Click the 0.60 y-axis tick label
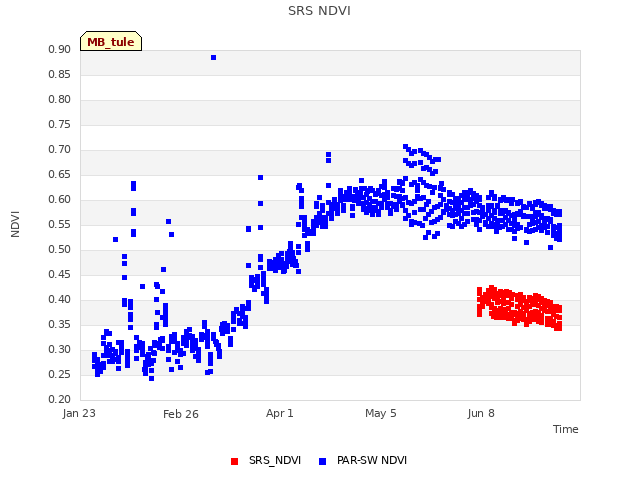The width and height of the screenshot is (640, 480). 59,200
